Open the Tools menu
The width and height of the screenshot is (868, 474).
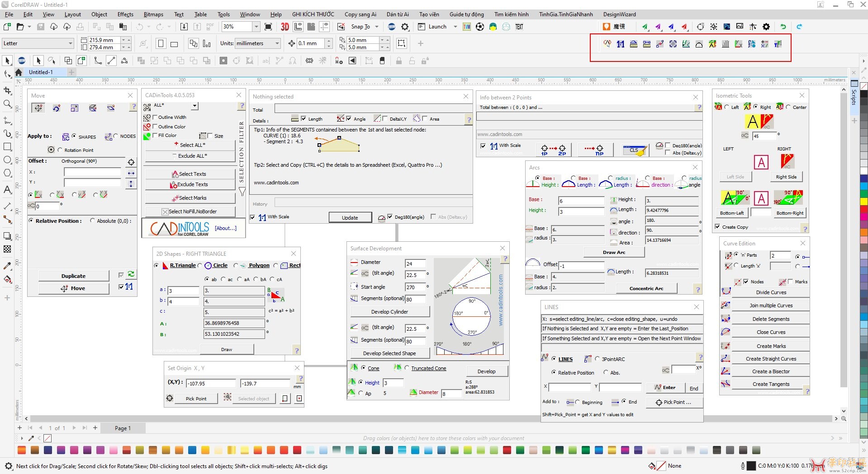point(223,14)
